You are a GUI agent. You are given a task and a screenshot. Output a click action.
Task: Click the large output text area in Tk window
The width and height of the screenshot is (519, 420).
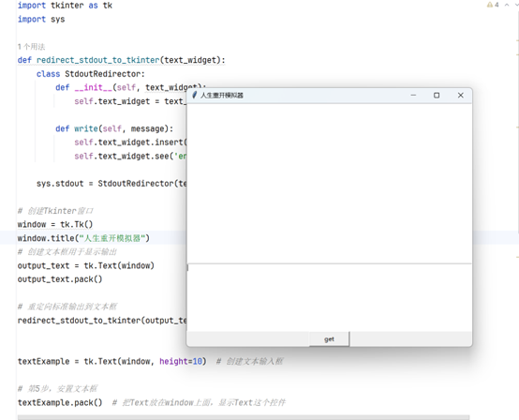pyautogui.click(x=330, y=184)
